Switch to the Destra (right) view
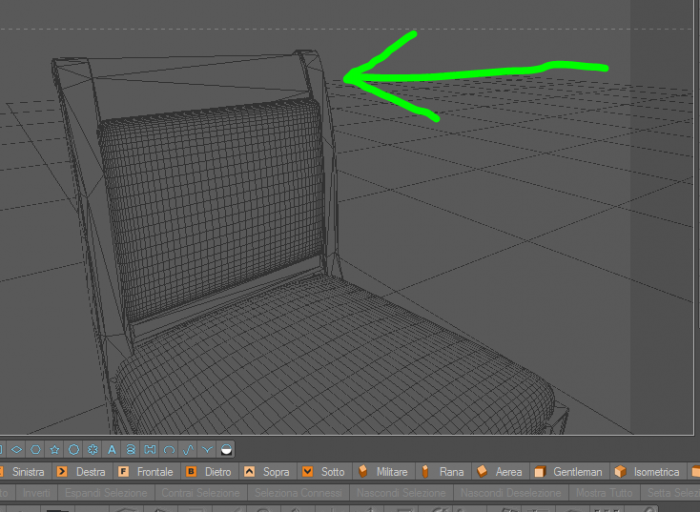 [82, 472]
